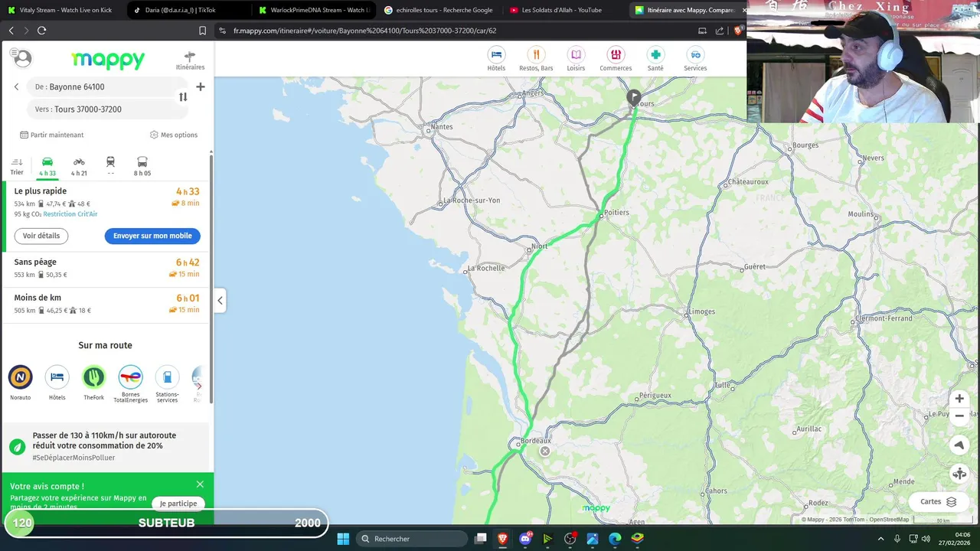Open the Services map category

pyautogui.click(x=695, y=59)
